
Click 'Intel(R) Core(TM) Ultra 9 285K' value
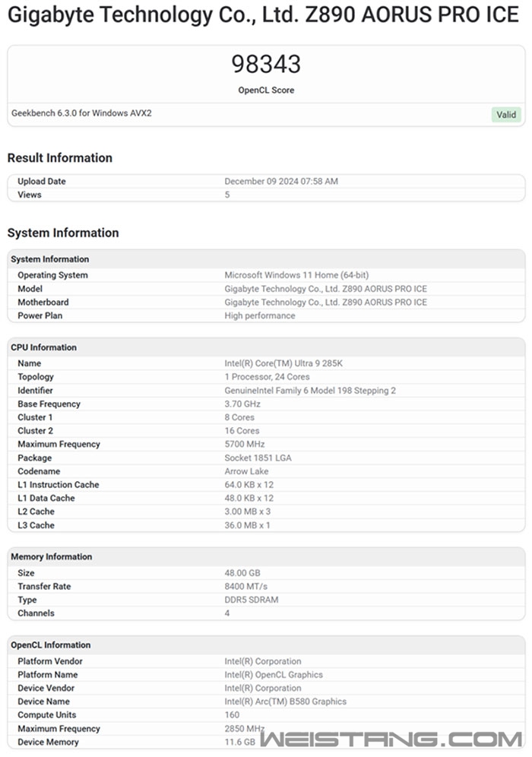pos(283,363)
